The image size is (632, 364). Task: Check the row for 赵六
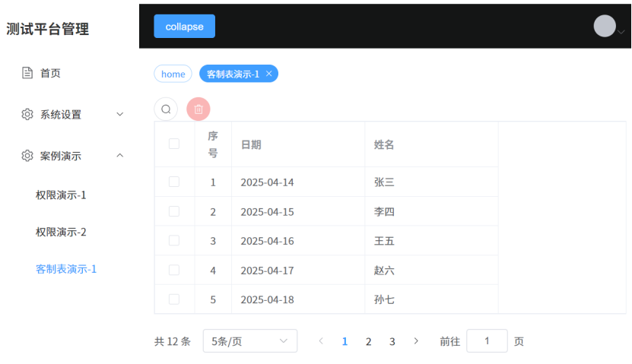click(174, 270)
